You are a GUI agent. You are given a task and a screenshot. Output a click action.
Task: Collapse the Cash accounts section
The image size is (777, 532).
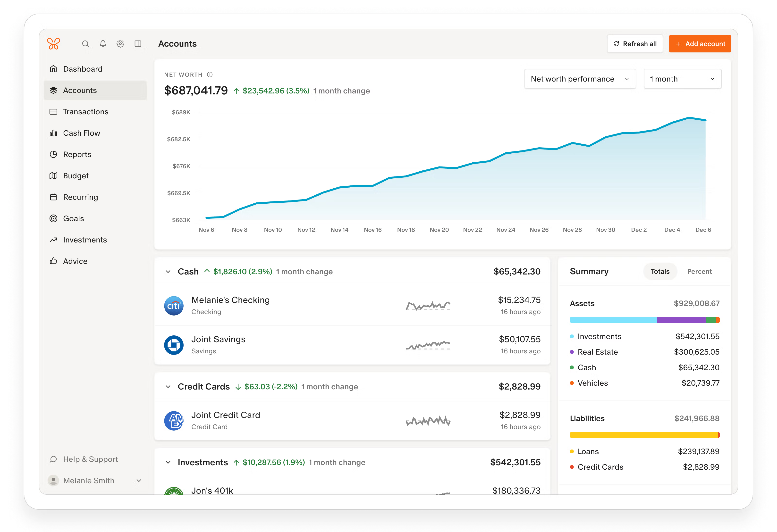click(168, 271)
